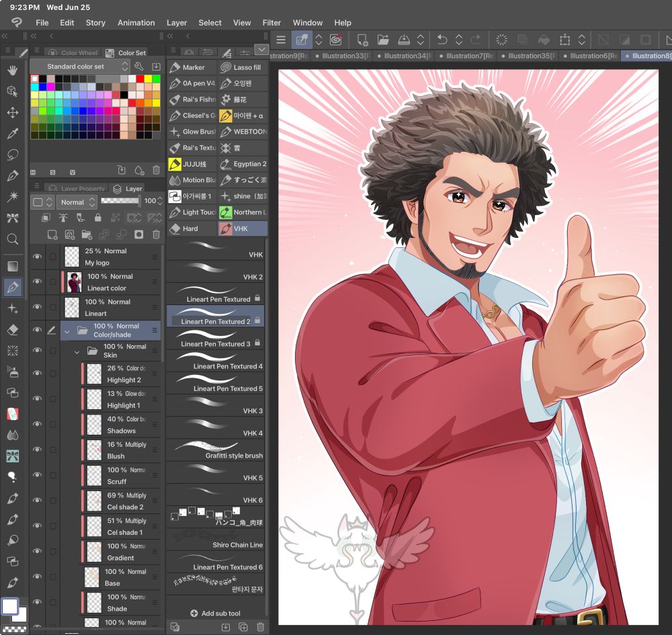Click the sub tool panel trash icon
The height and width of the screenshot is (635, 672).
[x=260, y=627]
